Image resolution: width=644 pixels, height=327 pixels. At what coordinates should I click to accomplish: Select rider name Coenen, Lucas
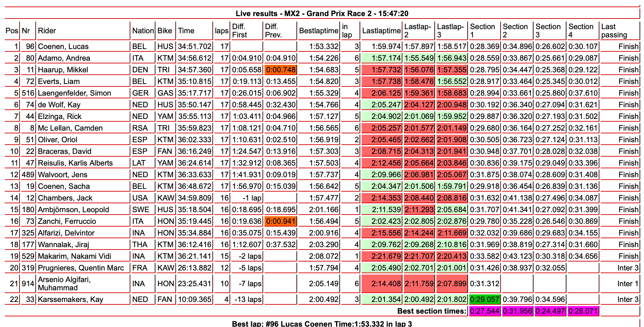pyautogui.click(x=63, y=47)
